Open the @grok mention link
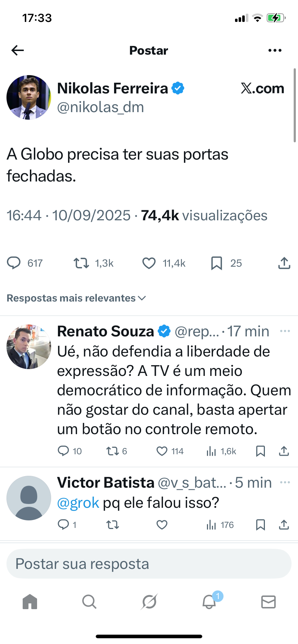This screenshot has height=644, width=298. click(78, 502)
